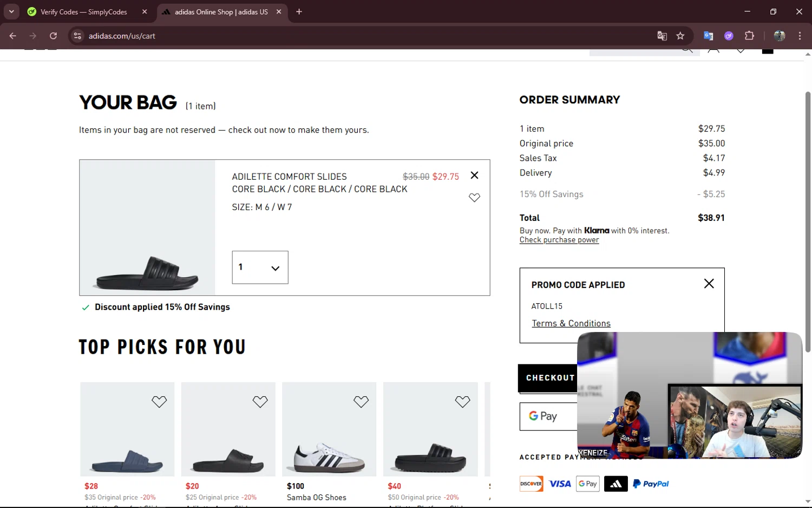The width and height of the screenshot is (812, 508).
Task: Click the picture-in-picture video overlay
Action: coord(690,395)
